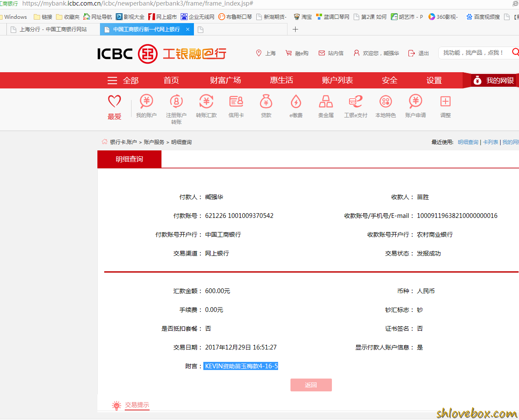Open the 百度视频搜 bookmark

point(483,17)
